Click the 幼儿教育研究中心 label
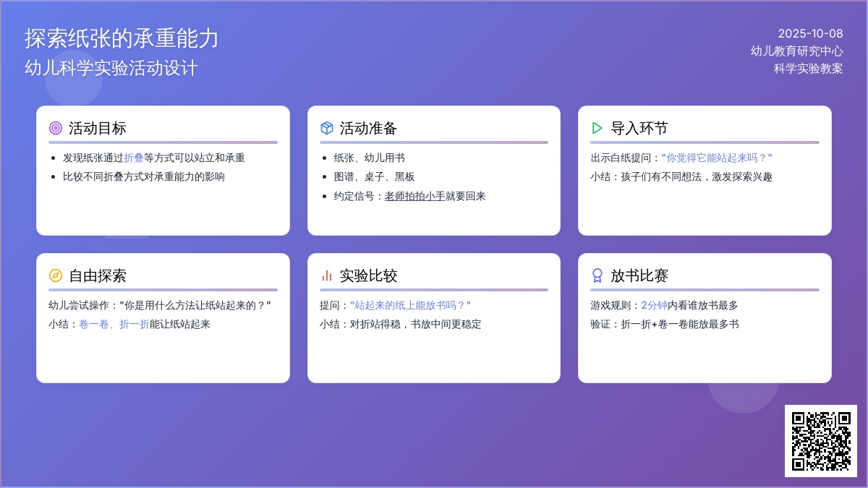Screen dimensions: 868x488 [x=796, y=51]
